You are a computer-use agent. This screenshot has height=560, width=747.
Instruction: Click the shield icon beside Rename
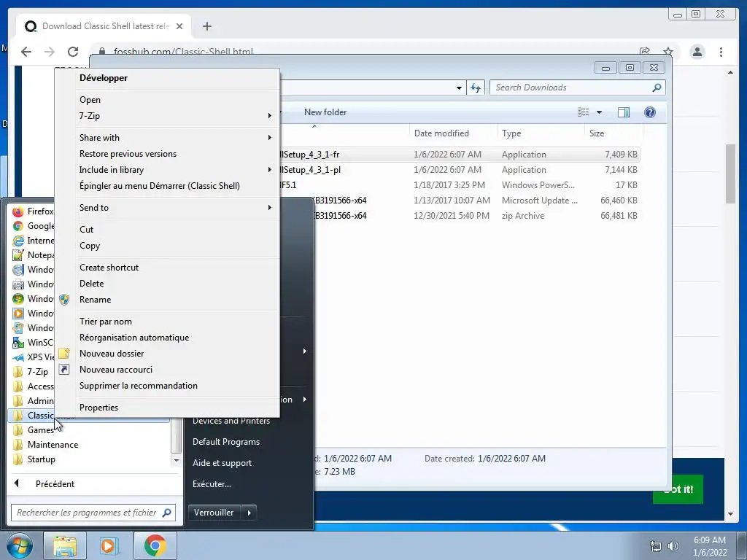pos(64,300)
